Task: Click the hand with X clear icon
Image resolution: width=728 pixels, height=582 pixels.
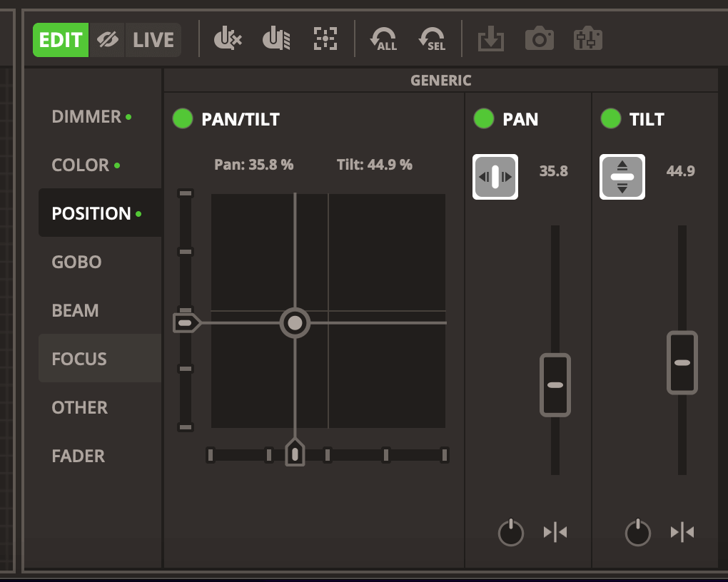Action: point(228,39)
